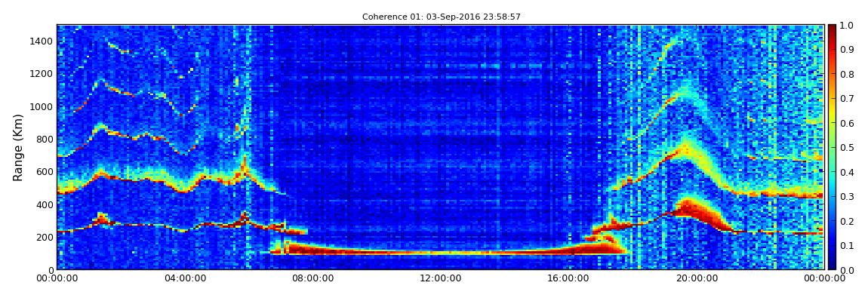The image size is (868, 307).
Task: Click the 16:00:00 time axis label
Action: 570,278
